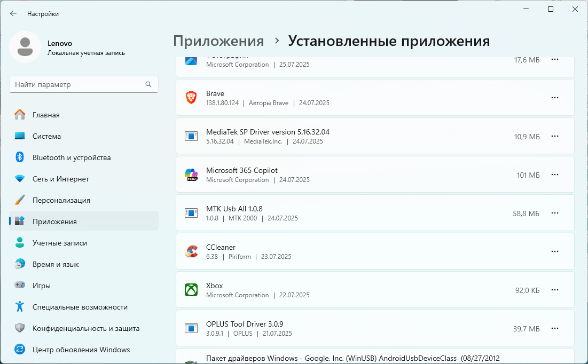The height and width of the screenshot is (364, 588).
Task: Open options menu for OPLUS Tool Driver
Action: click(x=555, y=328)
